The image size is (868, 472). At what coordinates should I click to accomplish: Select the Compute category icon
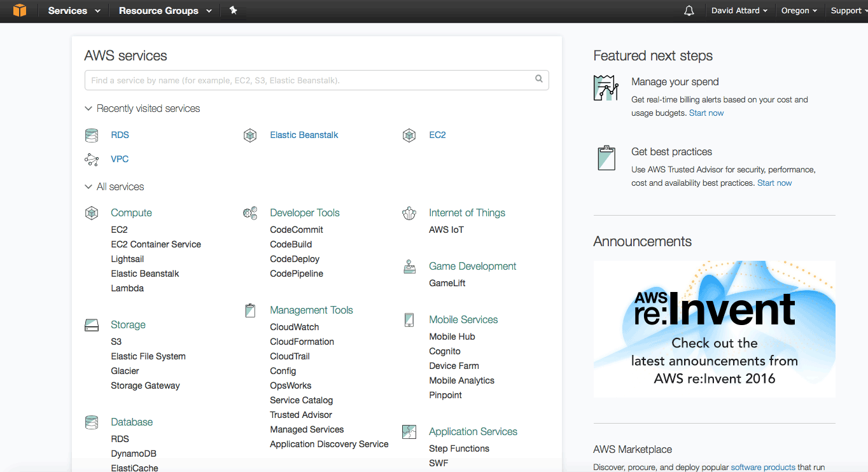tap(91, 212)
